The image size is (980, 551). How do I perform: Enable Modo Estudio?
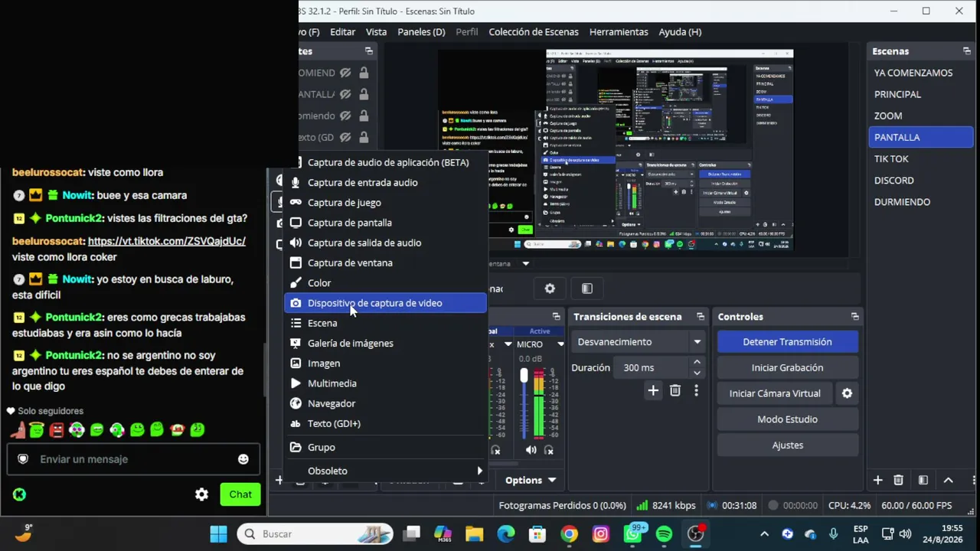point(787,419)
